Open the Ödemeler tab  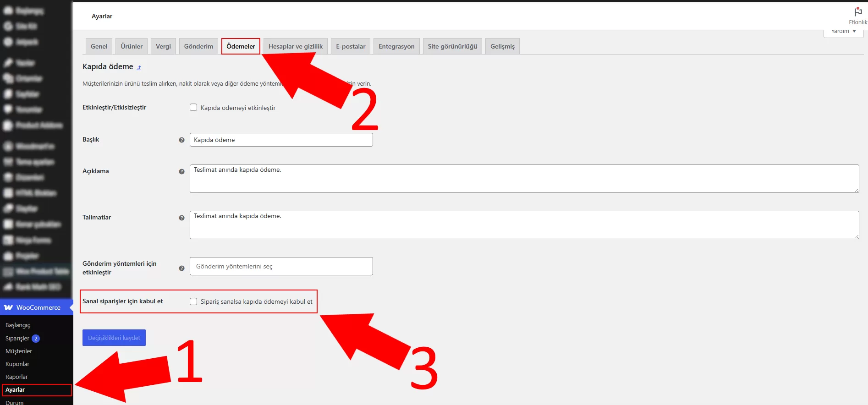coord(241,46)
